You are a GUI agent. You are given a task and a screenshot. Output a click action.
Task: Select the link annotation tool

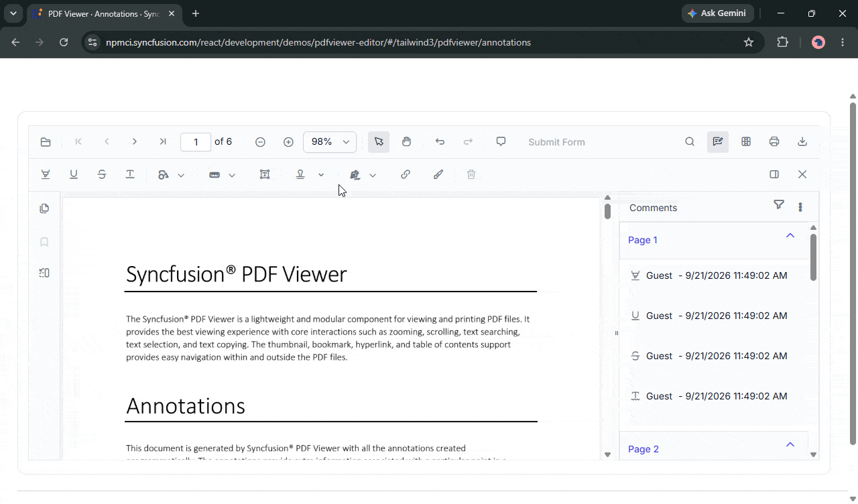coord(406,174)
